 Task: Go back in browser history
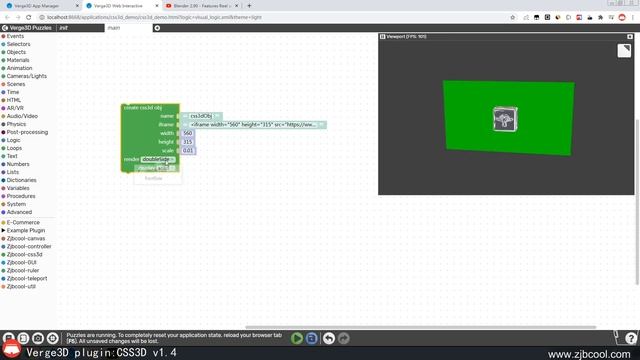[7, 18]
